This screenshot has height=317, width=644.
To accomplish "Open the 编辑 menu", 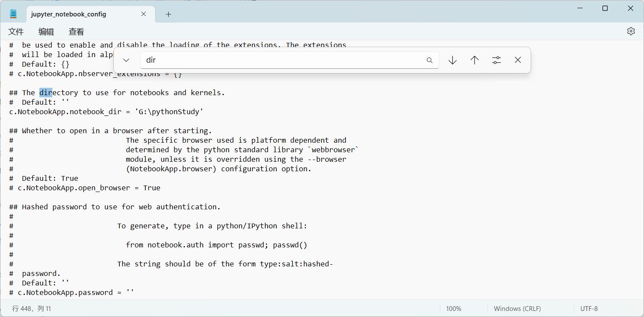I will (x=46, y=32).
